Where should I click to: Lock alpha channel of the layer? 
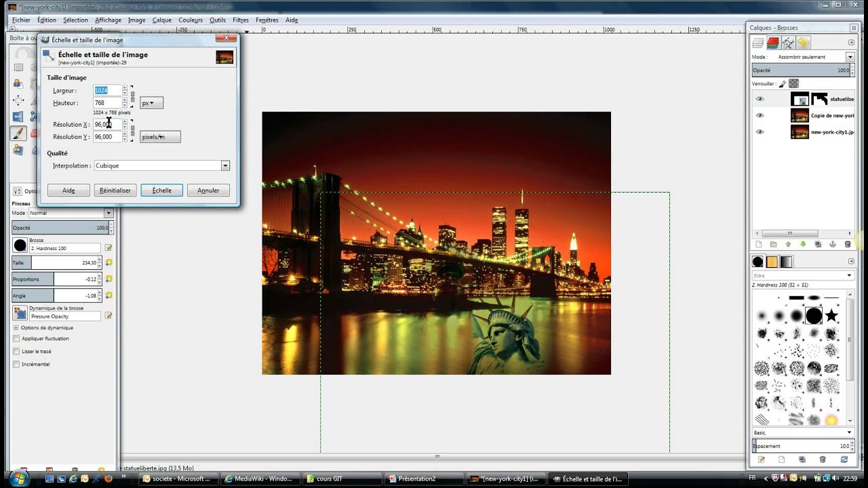pos(793,84)
